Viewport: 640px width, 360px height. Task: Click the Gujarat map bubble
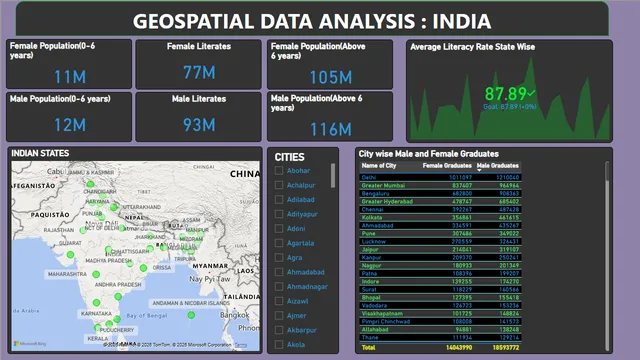[70, 255]
